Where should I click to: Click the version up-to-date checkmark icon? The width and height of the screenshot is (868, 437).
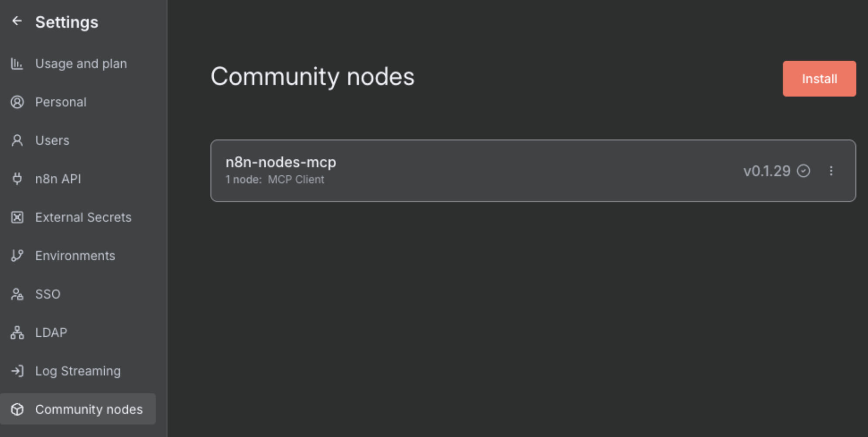point(803,171)
